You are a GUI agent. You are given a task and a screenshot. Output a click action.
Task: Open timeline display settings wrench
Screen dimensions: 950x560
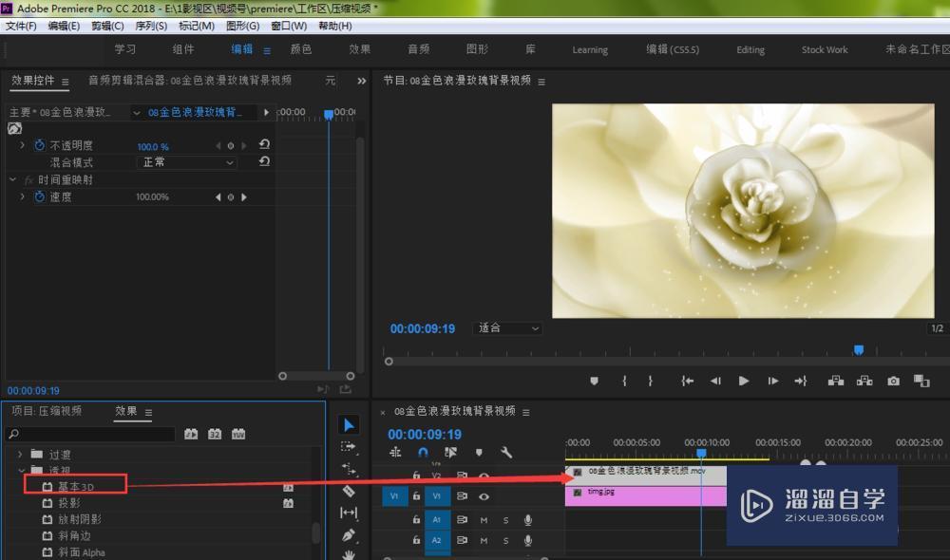click(x=506, y=452)
